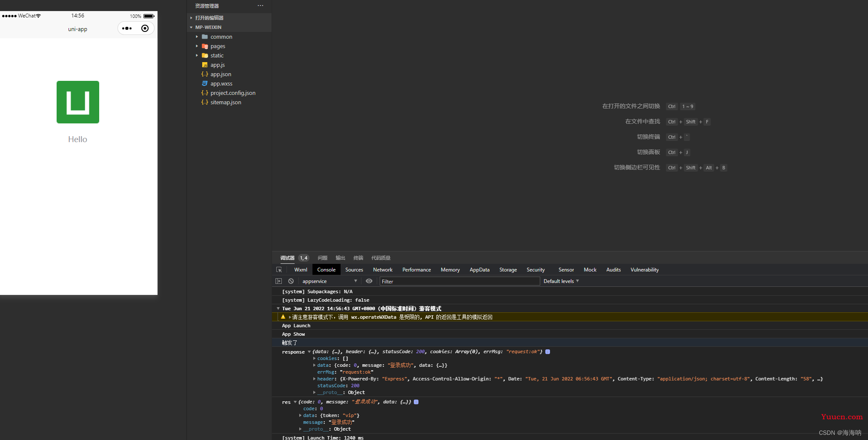
Task: Open the Vulnerability devtools tab
Action: (645, 270)
